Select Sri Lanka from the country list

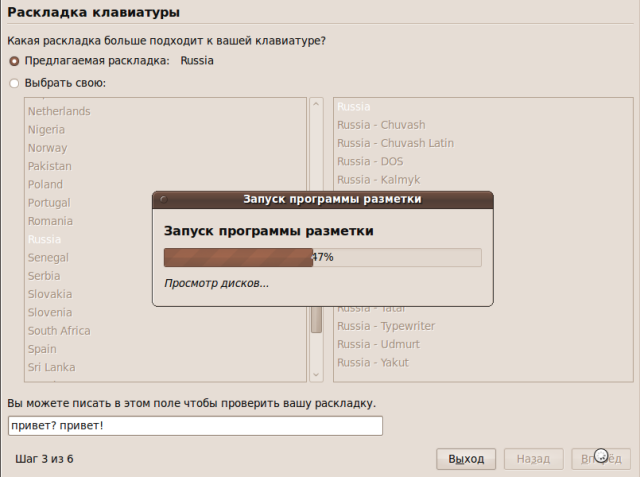pos(51,367)
